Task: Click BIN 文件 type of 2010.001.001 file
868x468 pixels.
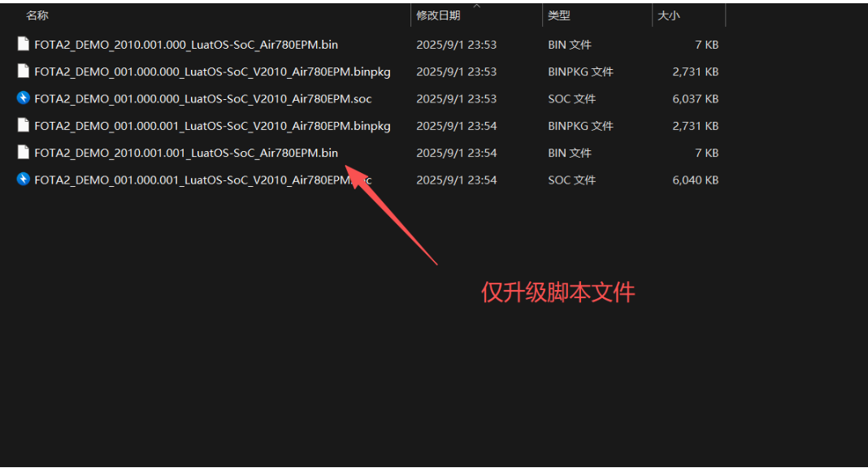Action: pos(570,154)
